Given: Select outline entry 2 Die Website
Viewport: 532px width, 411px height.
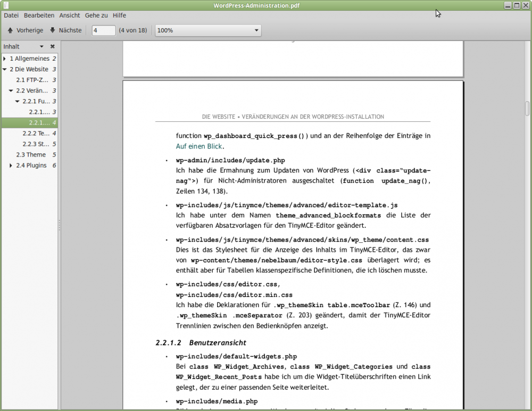Looking at the screenshot, I should click(x=29, y=69).
